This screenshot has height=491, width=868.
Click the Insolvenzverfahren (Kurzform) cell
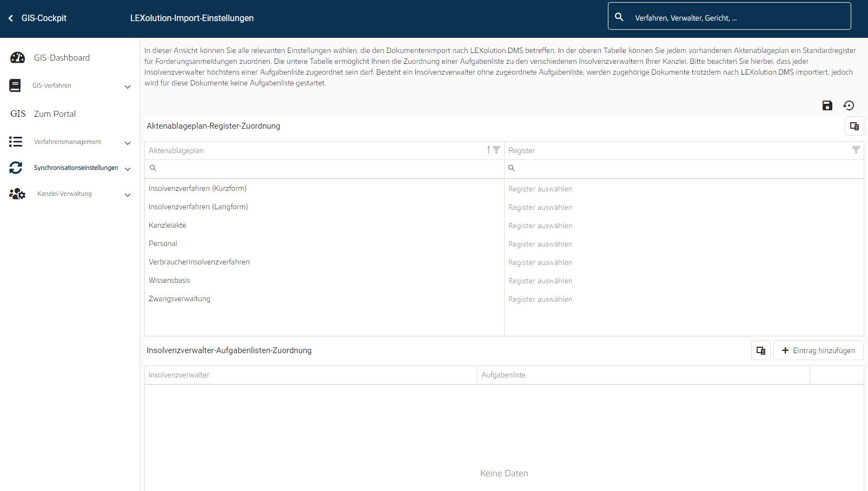coord(324,189)
